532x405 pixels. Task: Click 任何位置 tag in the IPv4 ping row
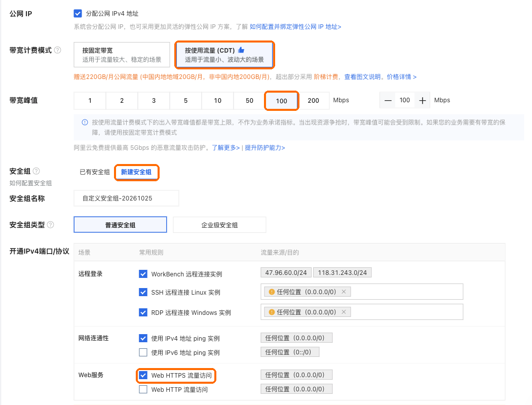[x=296, y=338]
